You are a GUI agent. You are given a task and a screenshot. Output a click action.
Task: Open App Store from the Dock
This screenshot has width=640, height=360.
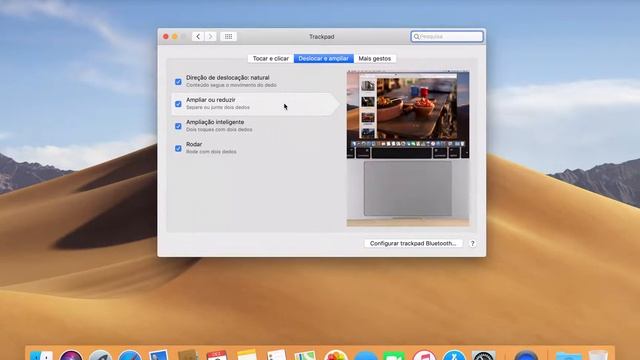tap(454, 356)
